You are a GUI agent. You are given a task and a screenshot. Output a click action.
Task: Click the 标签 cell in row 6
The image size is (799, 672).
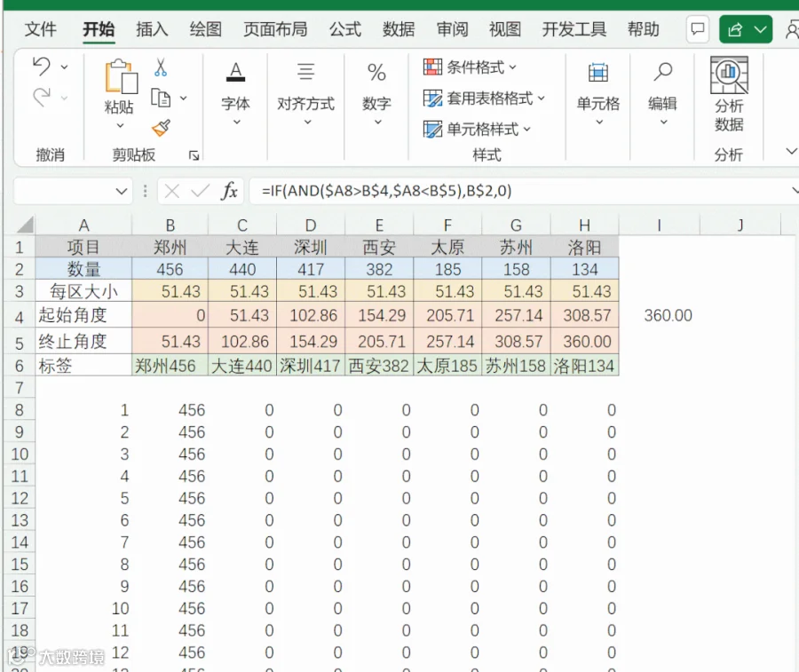(83, 366)
